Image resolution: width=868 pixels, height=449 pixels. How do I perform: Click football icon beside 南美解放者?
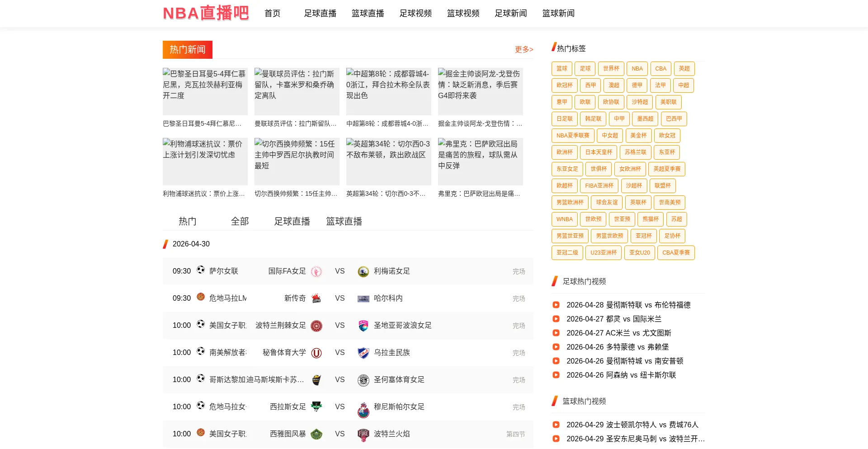(x=201, y=351)
